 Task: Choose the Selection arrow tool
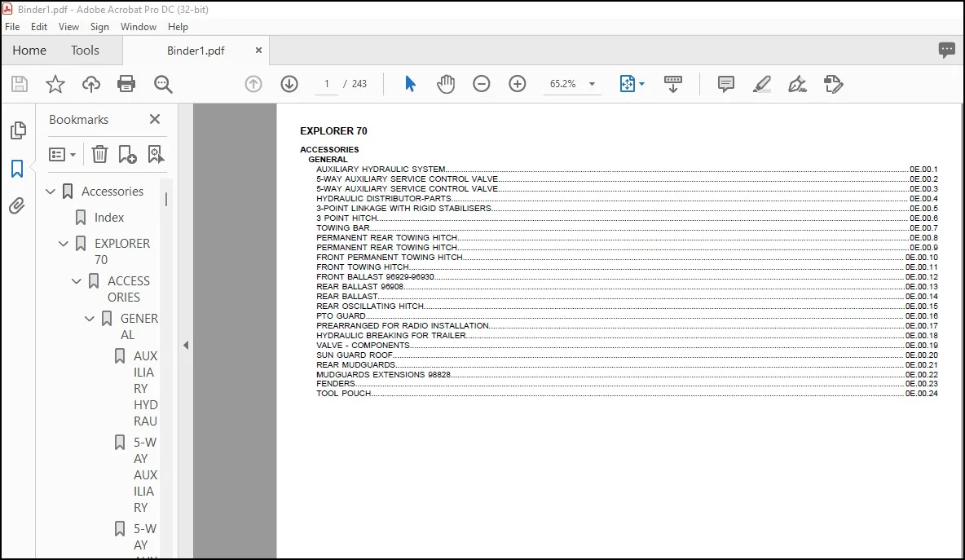pyautogui.click(x=410, y=84)
